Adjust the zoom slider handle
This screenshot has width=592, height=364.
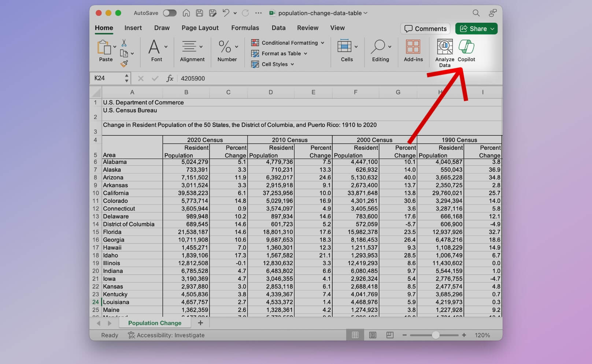point(436,335)
